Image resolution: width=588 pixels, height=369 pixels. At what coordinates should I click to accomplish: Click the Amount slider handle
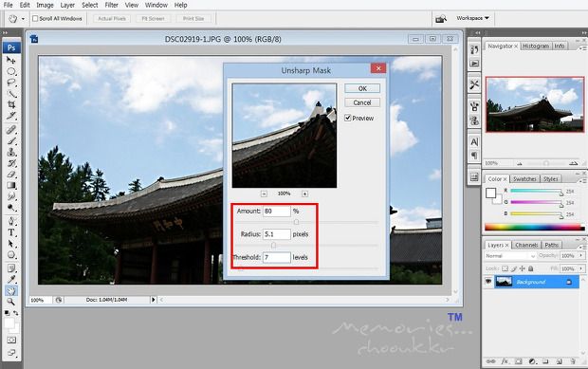[296, 222]
